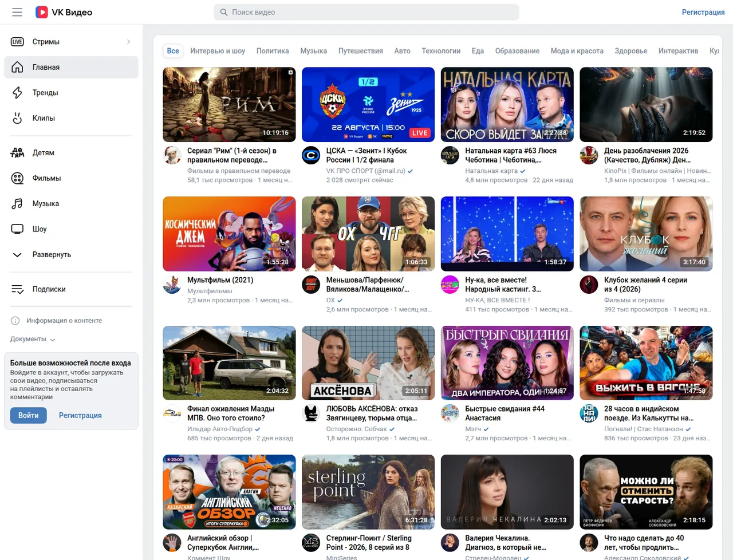Viewport: 733px width, 560px height.
Task: Click the Тренды lightning icon
Action: pyautogui.click(x=17, y=93)
